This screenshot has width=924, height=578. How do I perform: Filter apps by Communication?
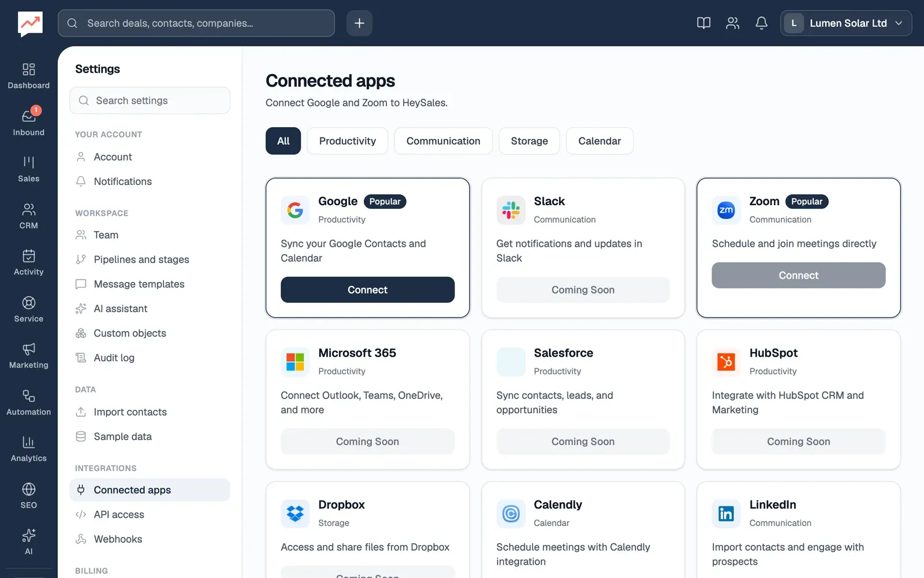coord(443,141)
